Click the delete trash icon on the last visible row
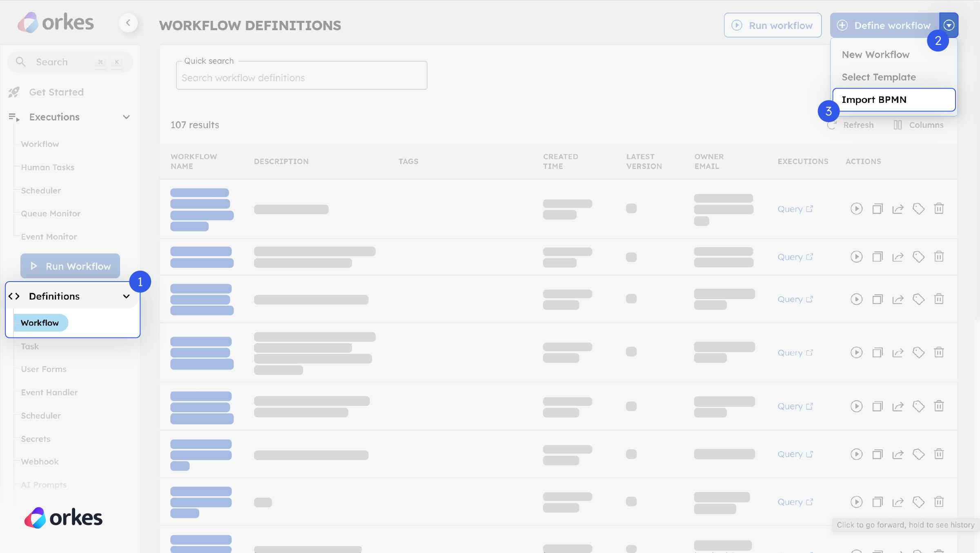 [939, 502]
